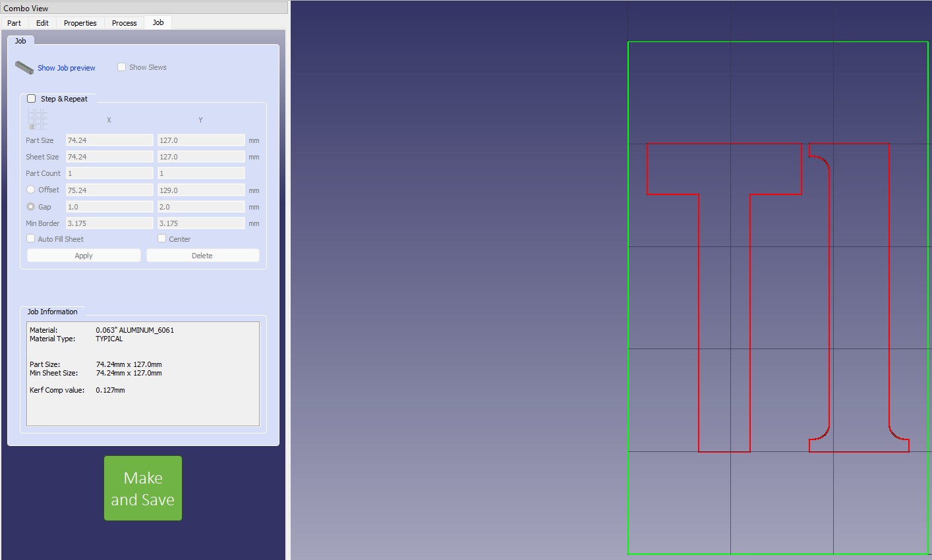Enable the Show Slews checkbox
The width and height of the screenshot is (932, 560).
coord(122,67)
